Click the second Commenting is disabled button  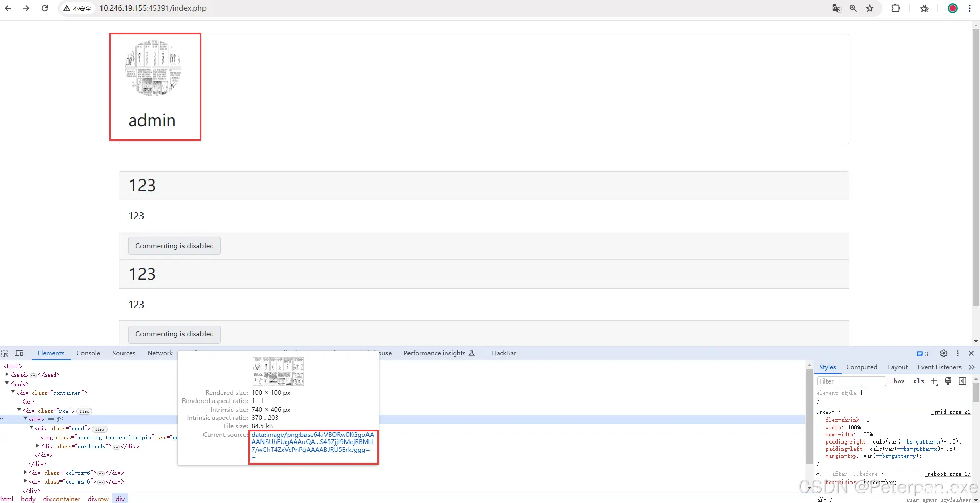click(x=174, y=334)
